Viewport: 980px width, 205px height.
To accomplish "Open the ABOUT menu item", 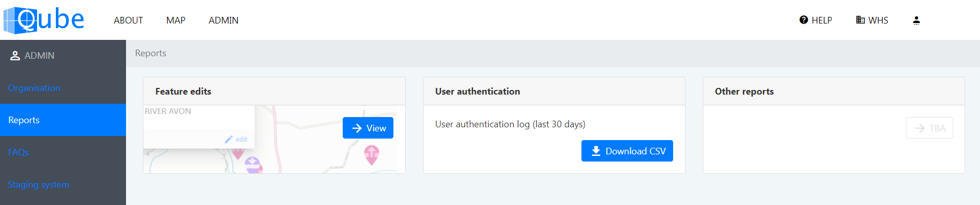I will pyautogui.click(x=128, y=20).
